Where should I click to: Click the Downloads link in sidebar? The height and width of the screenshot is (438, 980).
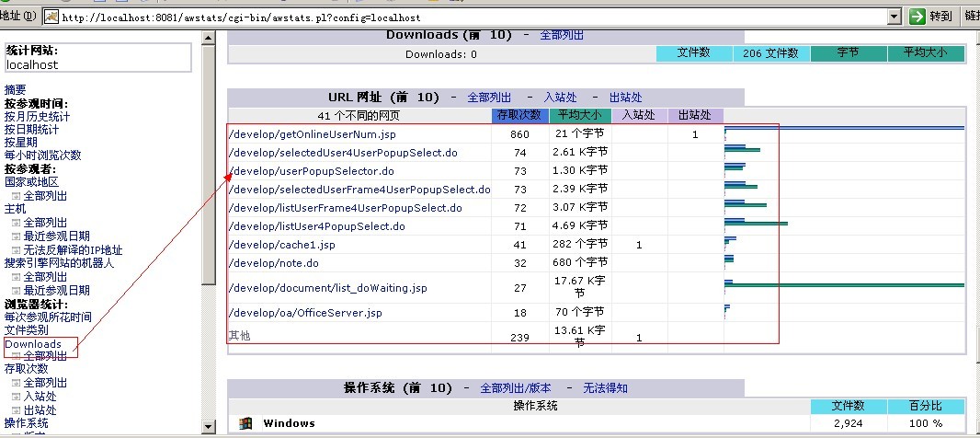click(x=33, y=344)
